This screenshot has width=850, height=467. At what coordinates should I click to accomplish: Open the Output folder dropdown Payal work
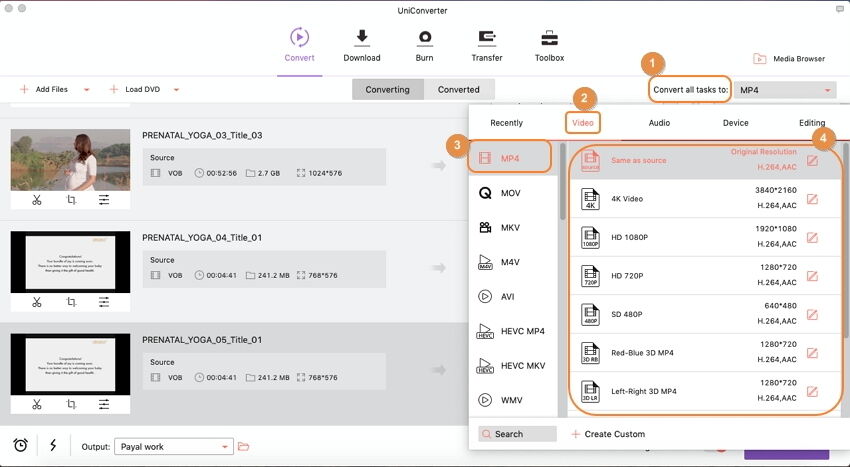(173, 446)
